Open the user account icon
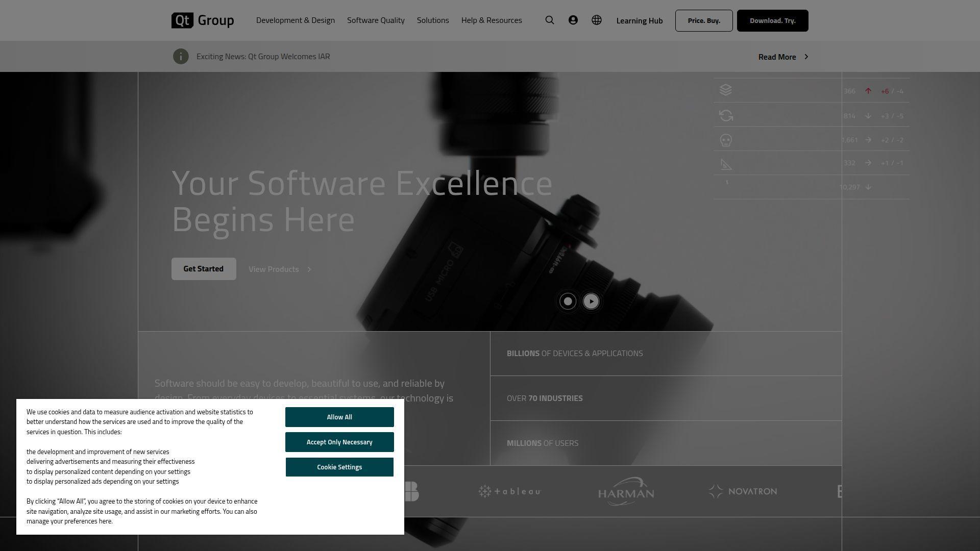980x551 pixels. pyautogui.click(x=573, y=20)
